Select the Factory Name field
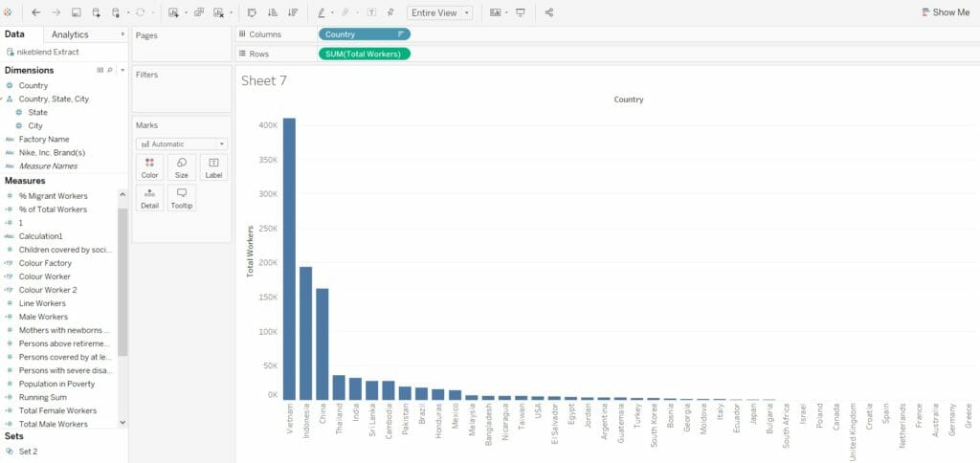 click(x=44, y=140)
